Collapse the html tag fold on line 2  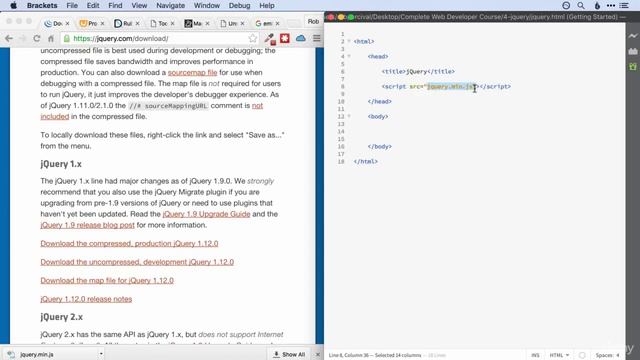pyautogui.click(x=349, y=41)
